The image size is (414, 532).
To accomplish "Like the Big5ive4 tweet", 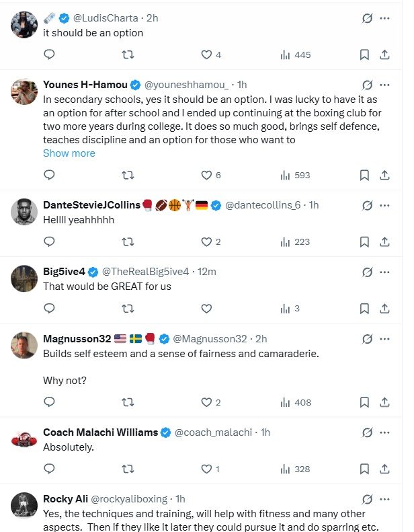I will click(207, 308).
